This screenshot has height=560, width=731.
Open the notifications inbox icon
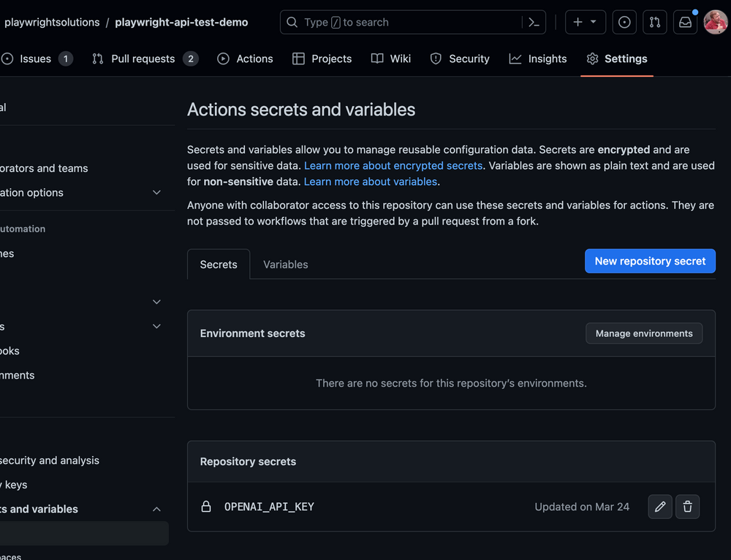pos(685,22)
